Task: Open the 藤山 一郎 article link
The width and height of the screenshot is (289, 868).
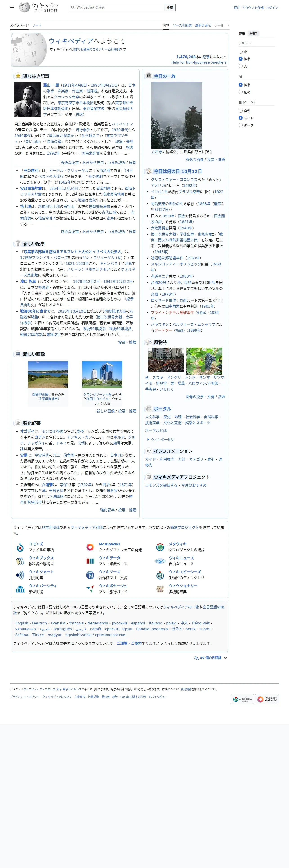Action: [x=51, y=85]
